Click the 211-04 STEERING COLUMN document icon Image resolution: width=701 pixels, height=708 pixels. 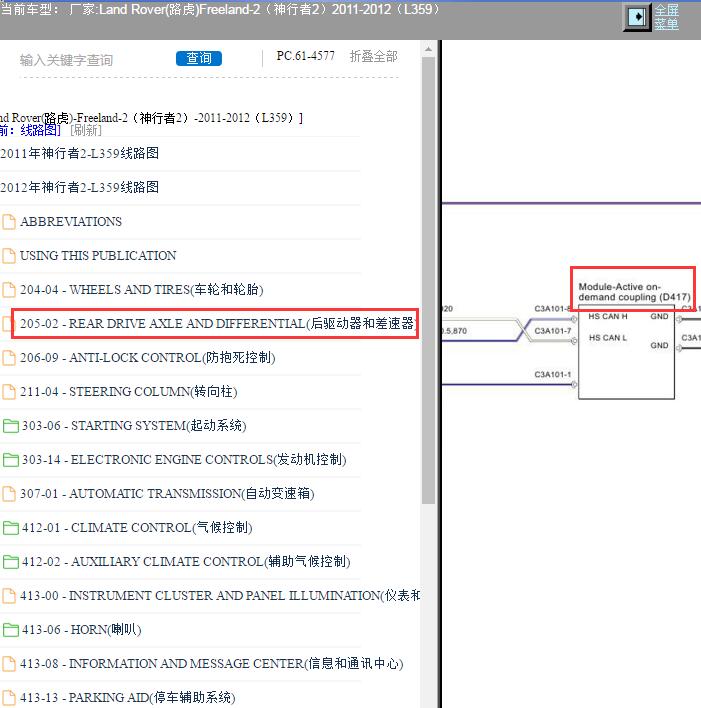tap(9, 391)
